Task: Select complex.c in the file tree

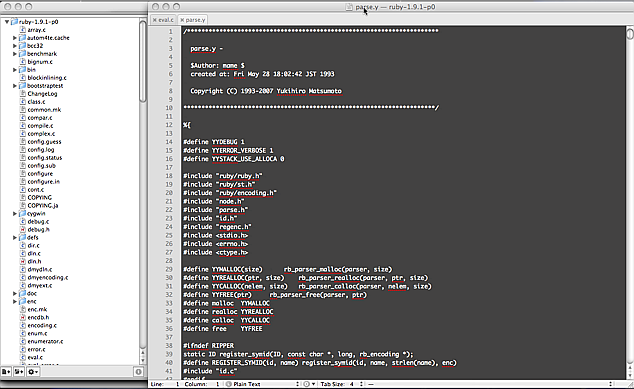Action: pos(41,133)
